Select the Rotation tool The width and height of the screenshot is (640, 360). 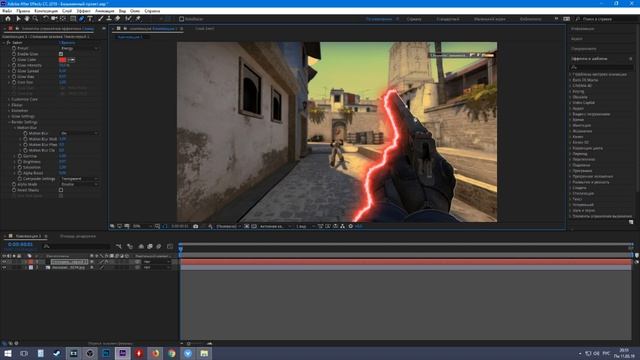click(45, 19)
